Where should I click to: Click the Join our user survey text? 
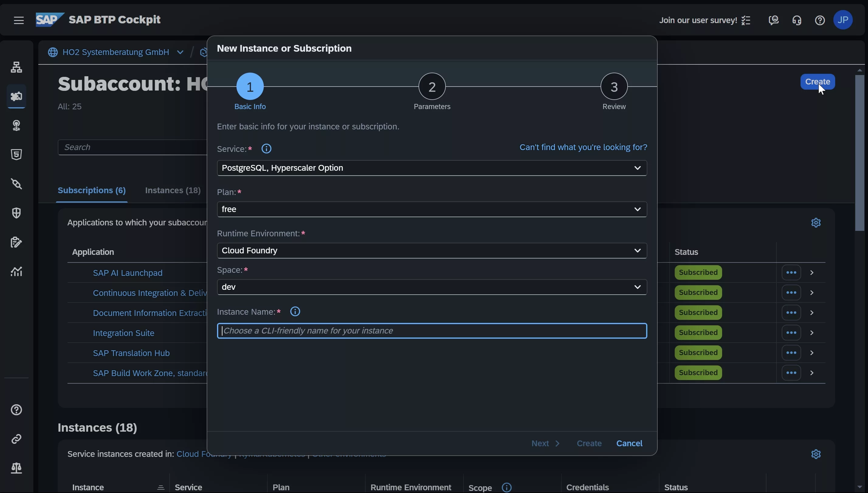point(698,20)
